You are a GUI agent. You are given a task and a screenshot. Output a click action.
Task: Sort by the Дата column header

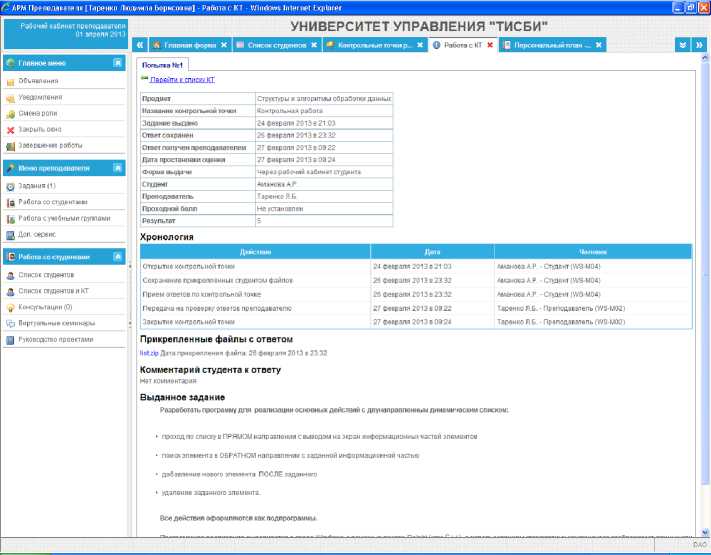tap(432, 252)
